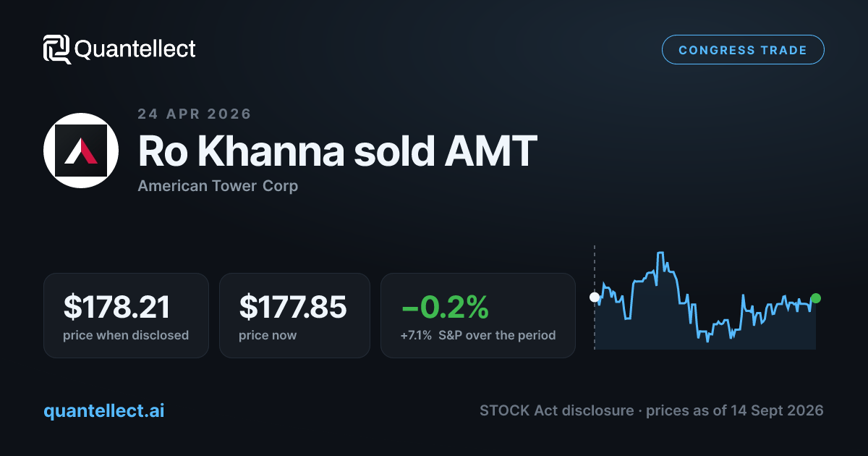Click the 24 APR 2026 date label
The height and width of the screenshot is (456, 868).
click(195, 114)
